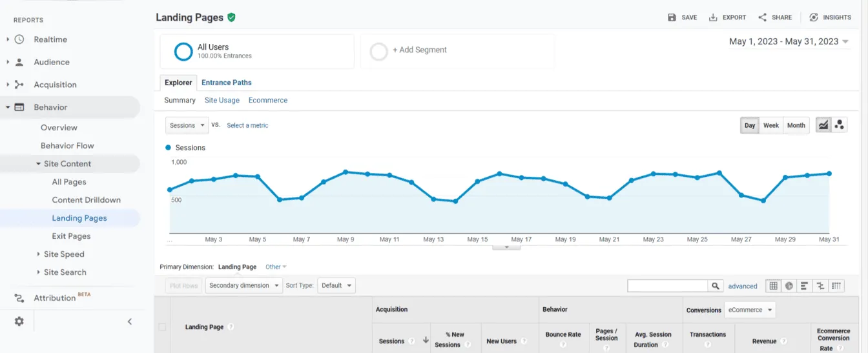Switch to line chart view

coord(823,125)
